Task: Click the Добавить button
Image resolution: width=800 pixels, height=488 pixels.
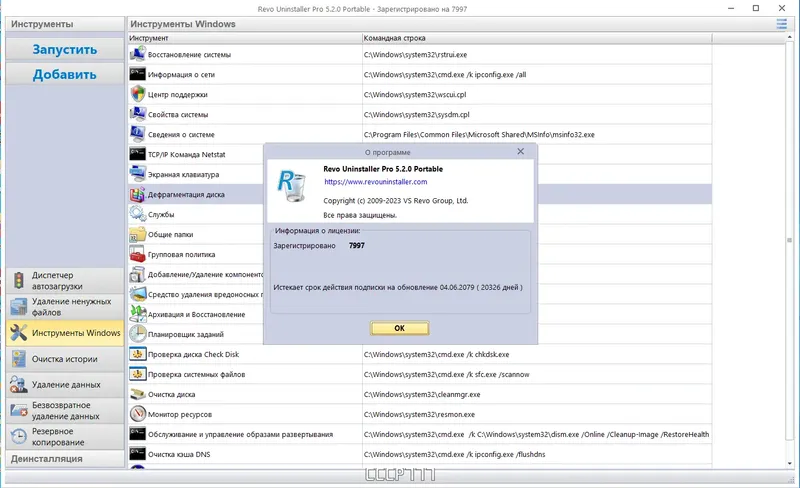Action: (x=65, y=75)
